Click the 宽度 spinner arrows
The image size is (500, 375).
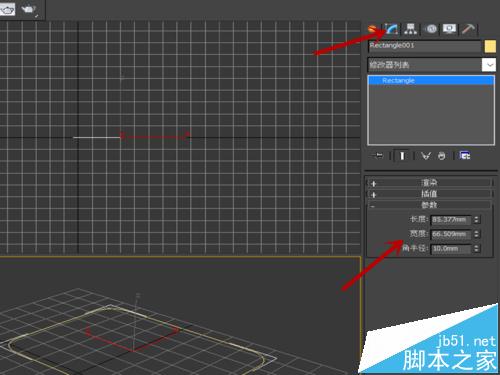click(476, 234)
